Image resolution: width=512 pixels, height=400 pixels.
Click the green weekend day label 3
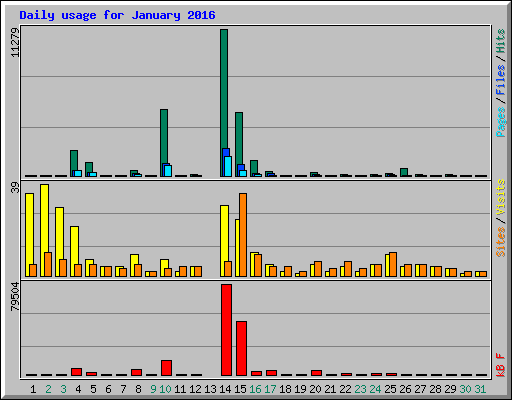point(63,389)
